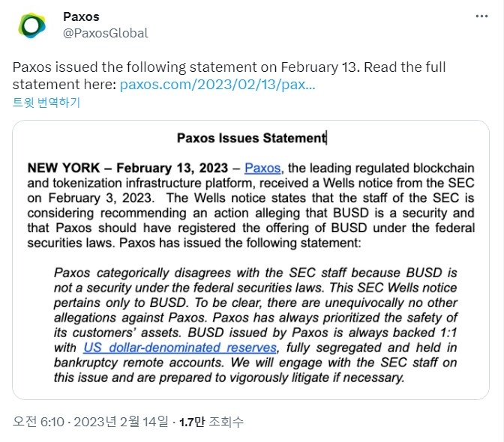Follow the US dollar-denominated reserves link

pyautogui.click(x=180, y=348)
